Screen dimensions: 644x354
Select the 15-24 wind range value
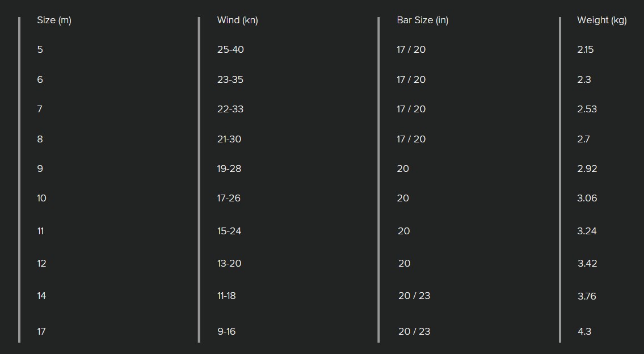(229, 231)
